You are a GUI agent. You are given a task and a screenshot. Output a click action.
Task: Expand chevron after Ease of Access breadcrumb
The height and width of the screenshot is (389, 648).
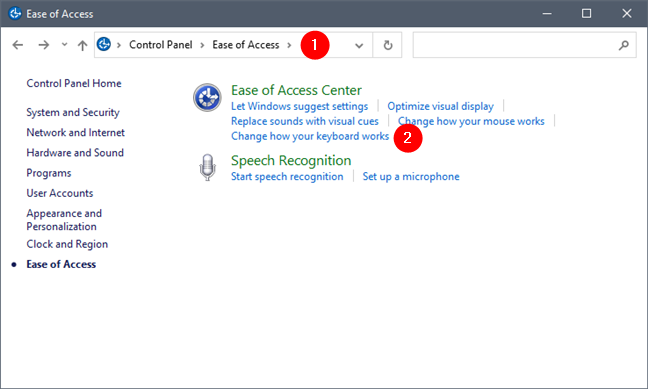click(289, 45)
